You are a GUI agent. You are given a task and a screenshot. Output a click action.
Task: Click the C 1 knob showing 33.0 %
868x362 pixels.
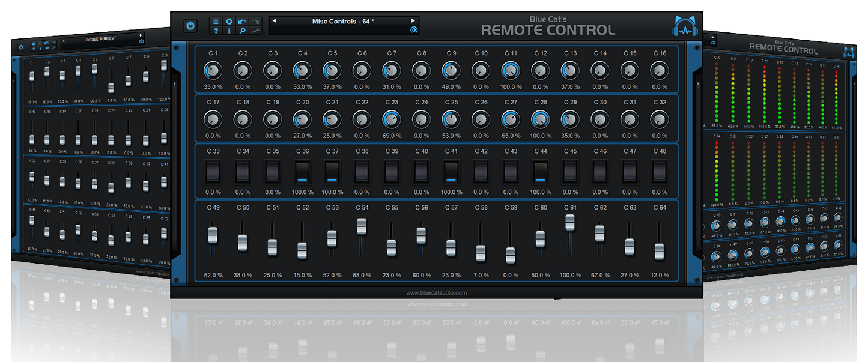(213, 70)
